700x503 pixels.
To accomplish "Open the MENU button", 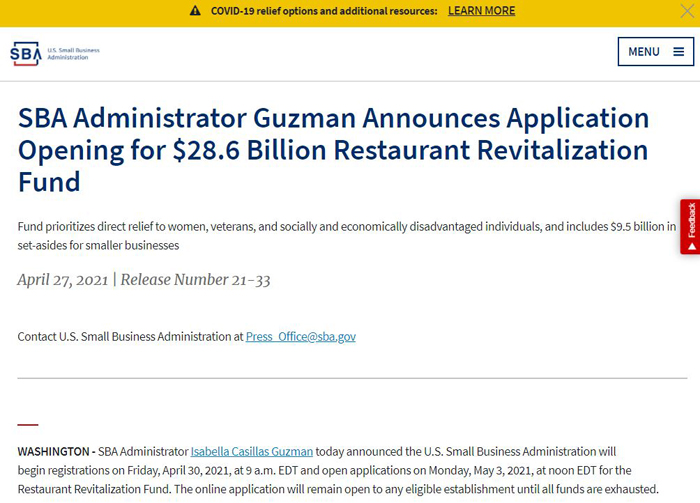I will pos(655,52).
